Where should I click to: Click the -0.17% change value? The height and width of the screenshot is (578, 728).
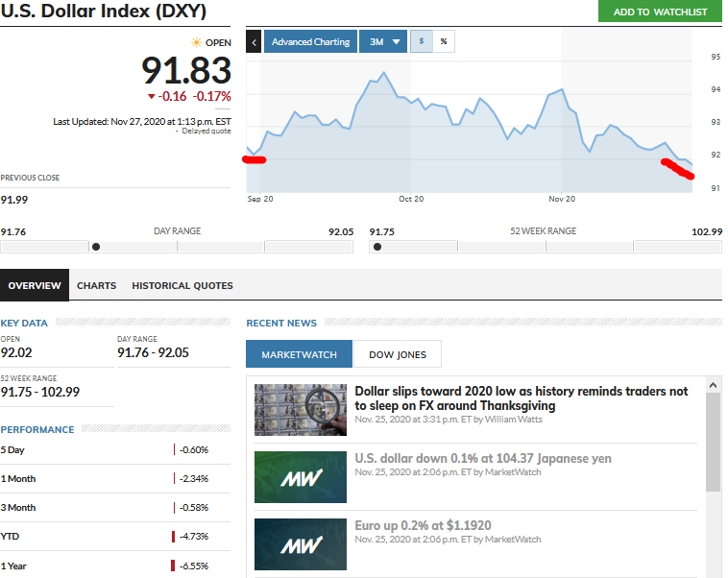click(212, 96)
